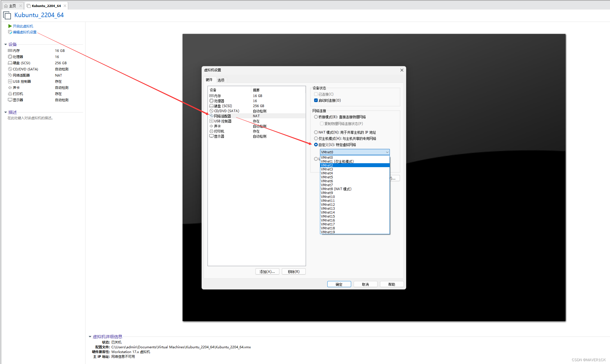Collapse the 设备 section in sidebar
The height and width of the screenshot is (364, 610).
click(6, 44)
